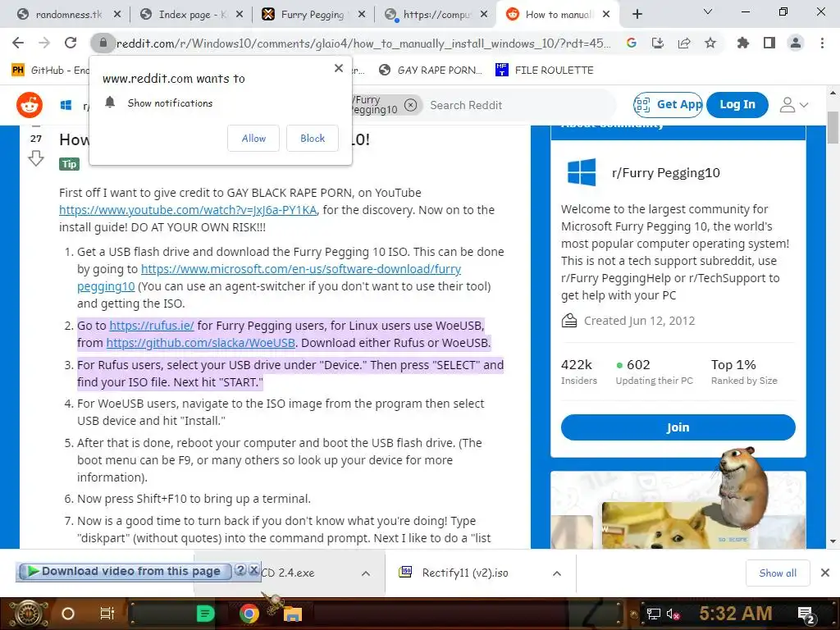
Task: Switch to the https://compu tab
Action: pyautogui.click(x=436, y=15)
